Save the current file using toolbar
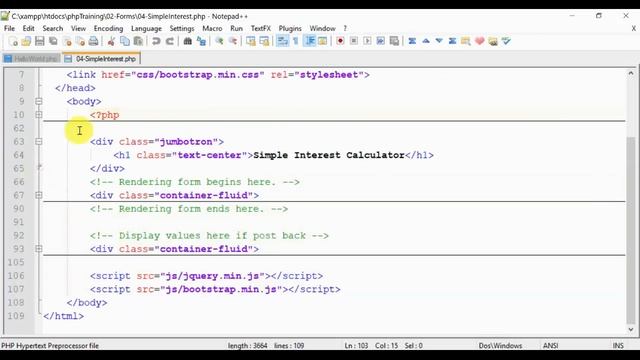 coord(40,41)
